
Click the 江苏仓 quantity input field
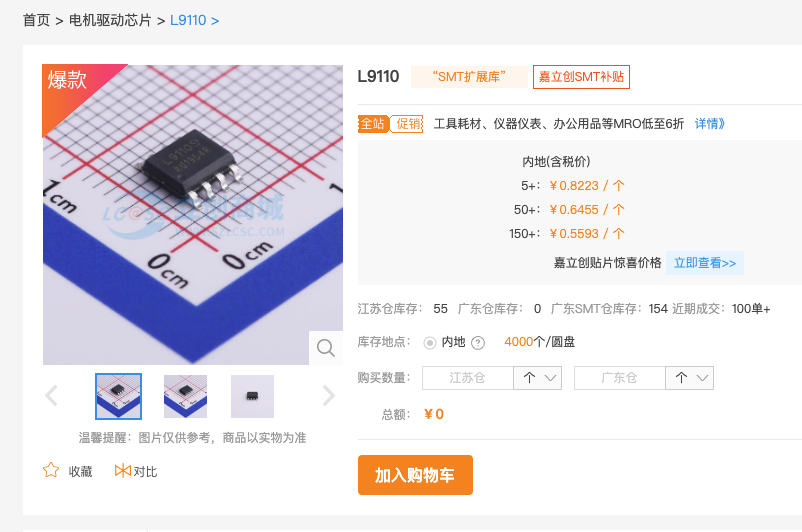467,378
